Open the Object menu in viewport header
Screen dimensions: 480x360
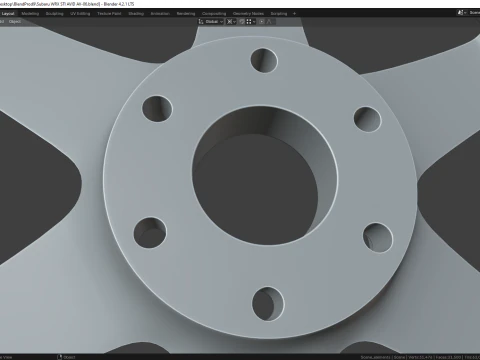(x=15, y=22)
